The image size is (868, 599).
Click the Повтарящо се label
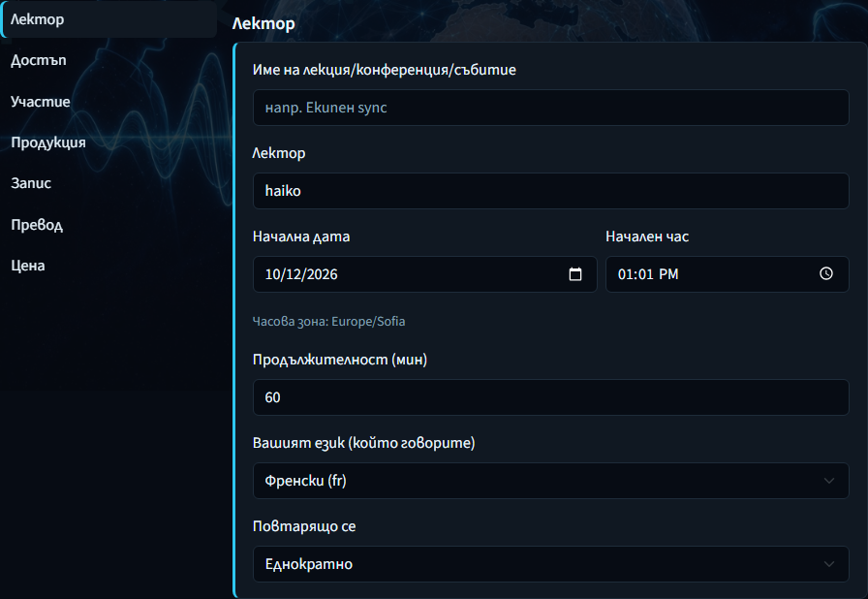tap(304, 526)
